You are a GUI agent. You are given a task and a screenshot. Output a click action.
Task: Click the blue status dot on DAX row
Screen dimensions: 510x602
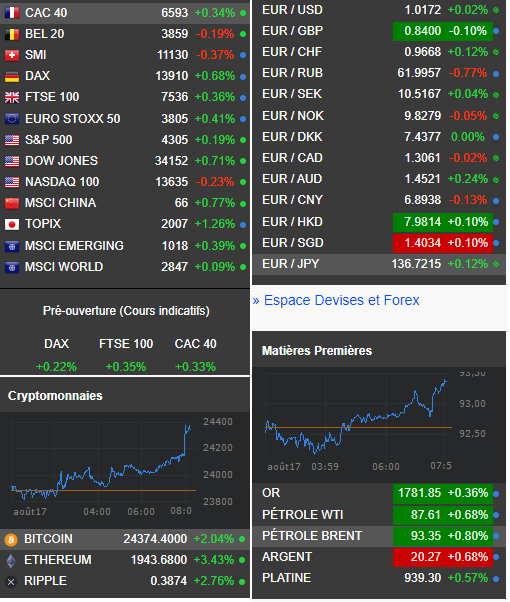(243, 77)
